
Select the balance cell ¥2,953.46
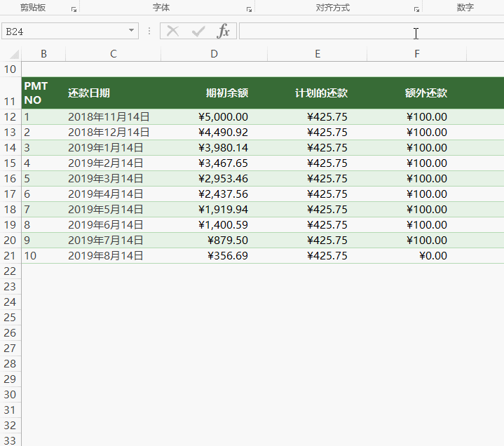pyautogui.click(x=214, y=178)
